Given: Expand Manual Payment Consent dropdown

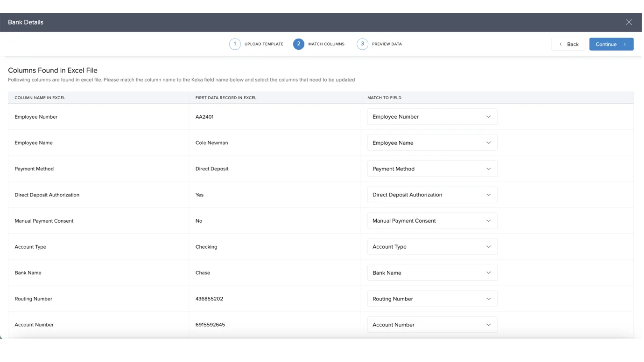Looking at the screenshot, I should 432,221.
